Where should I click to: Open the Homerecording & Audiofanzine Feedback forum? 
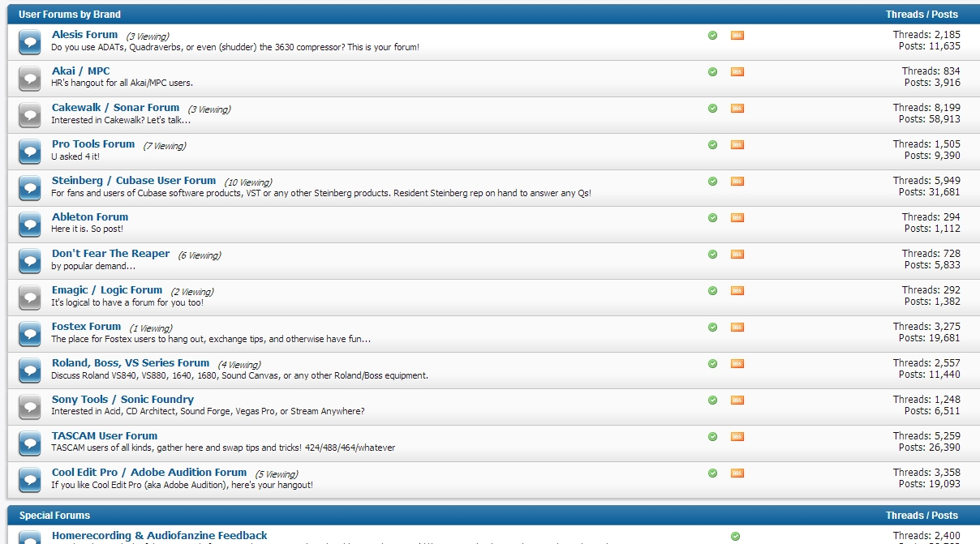click(x=160, y=536)
